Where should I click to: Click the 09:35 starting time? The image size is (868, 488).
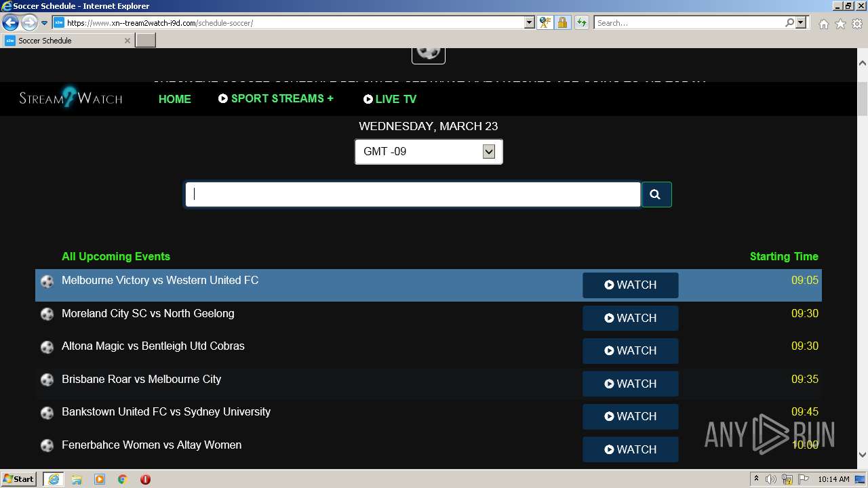point(804,379)
